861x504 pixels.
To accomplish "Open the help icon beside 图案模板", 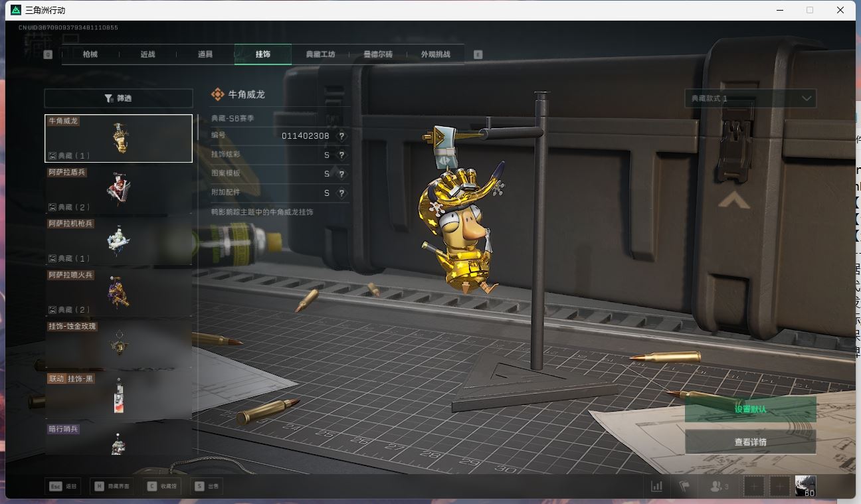I will point(341,174).
